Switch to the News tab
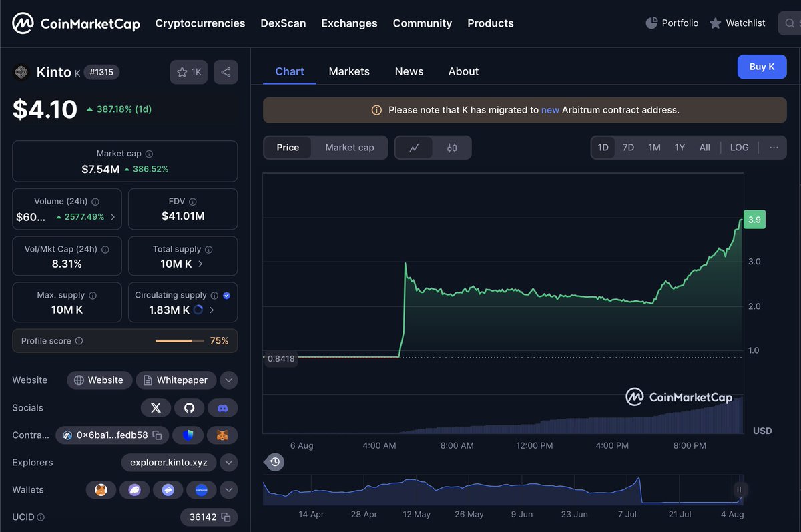This screenshot has width=801, height=532. click(409, 71)
